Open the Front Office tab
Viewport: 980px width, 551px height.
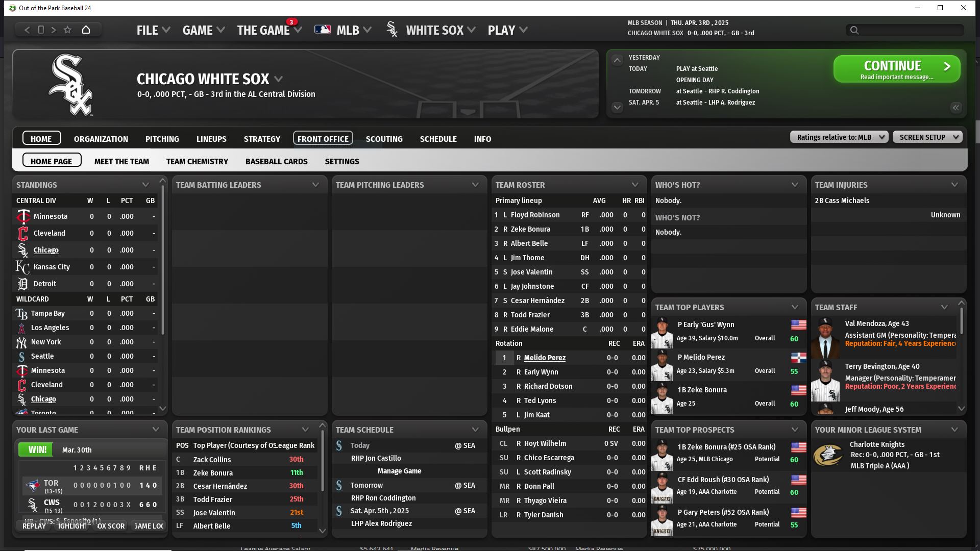[323, 139]
